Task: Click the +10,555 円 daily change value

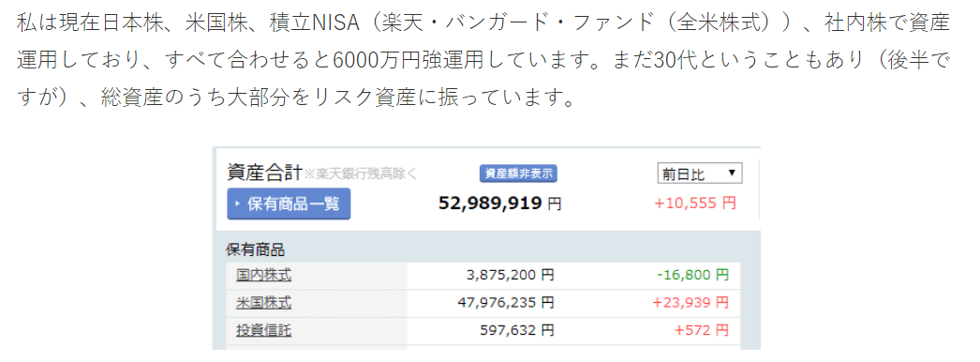Action: pyautogui.click(x=695, y=203)
